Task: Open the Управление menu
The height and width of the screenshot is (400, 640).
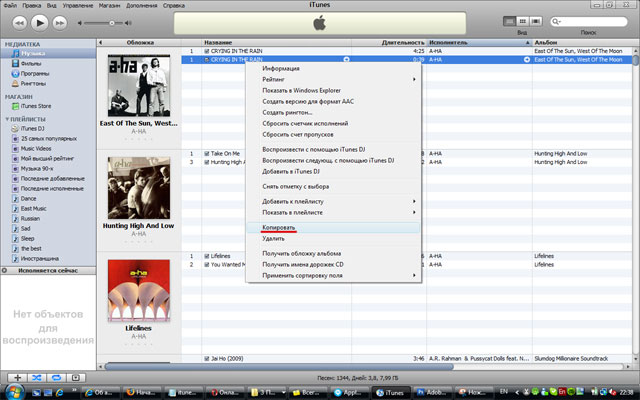Action: (78, 5)
